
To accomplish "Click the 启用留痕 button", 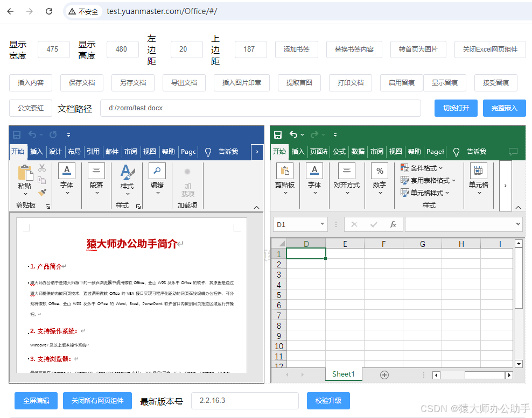I will [402, 83].
